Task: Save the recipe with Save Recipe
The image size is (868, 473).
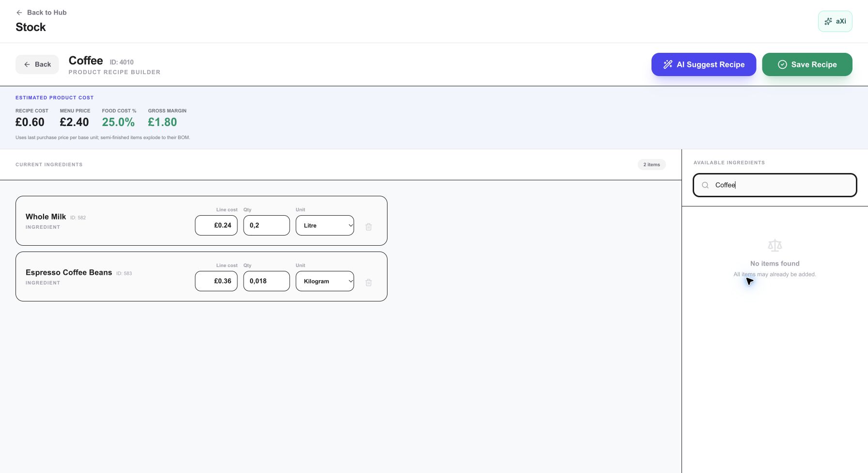Action: 807,64
